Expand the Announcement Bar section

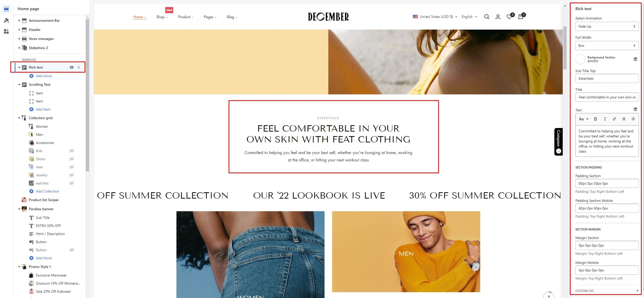19,20
